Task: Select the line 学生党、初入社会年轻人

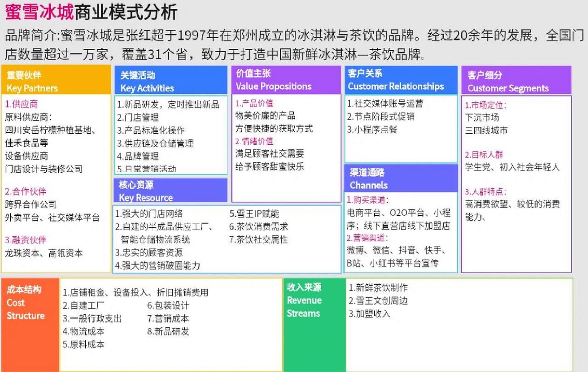Action: [x=512, y=167]
